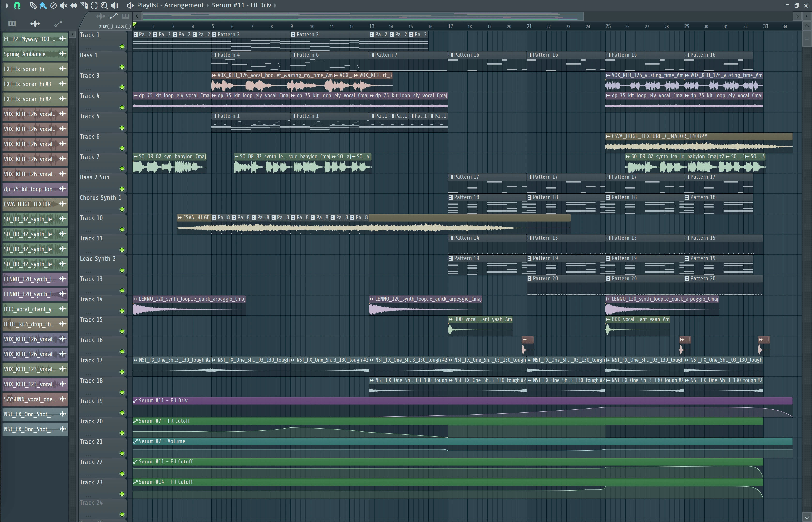Mute Track 19 green light
This screenshot has width=812, height=522.
122,413
